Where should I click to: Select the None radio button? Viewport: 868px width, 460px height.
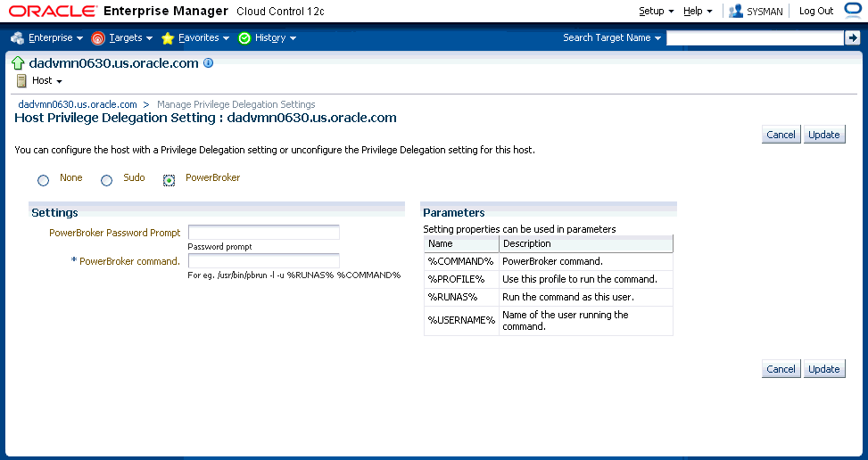tap(43, 180)
